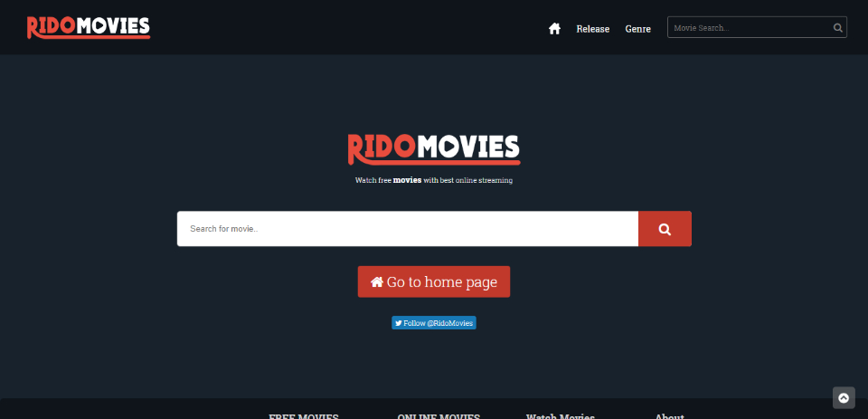Click the RidoMovies logo in the header
Screen dimensions: 868x419
click(x=89, y=27)
